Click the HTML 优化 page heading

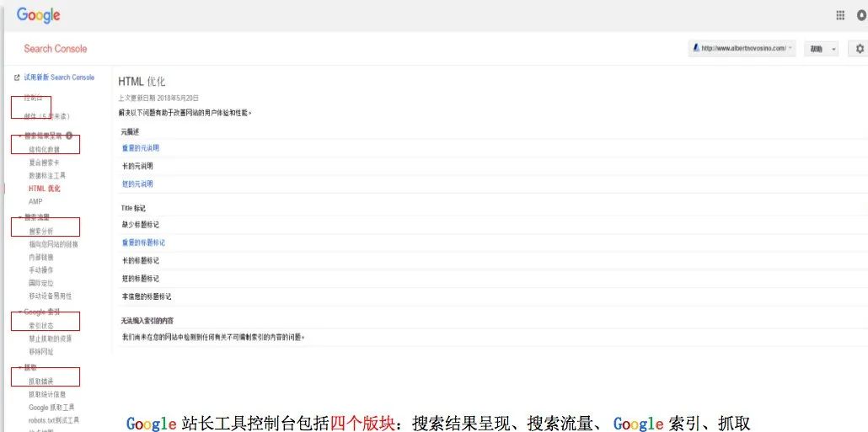pos(142,82)
